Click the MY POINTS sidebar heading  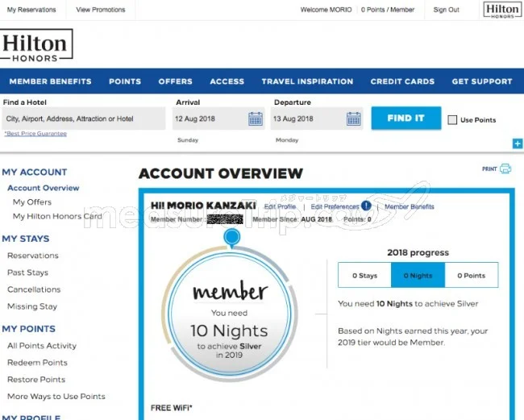(29, 329)
